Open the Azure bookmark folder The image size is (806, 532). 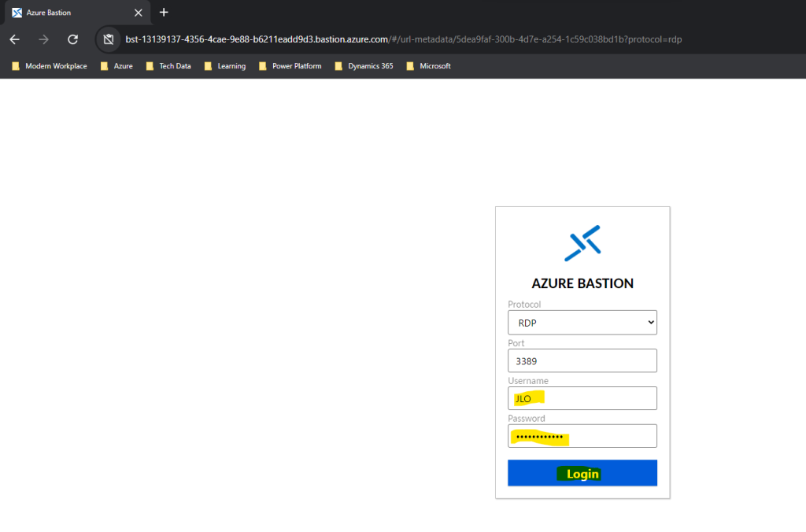[x=116, y=66]
